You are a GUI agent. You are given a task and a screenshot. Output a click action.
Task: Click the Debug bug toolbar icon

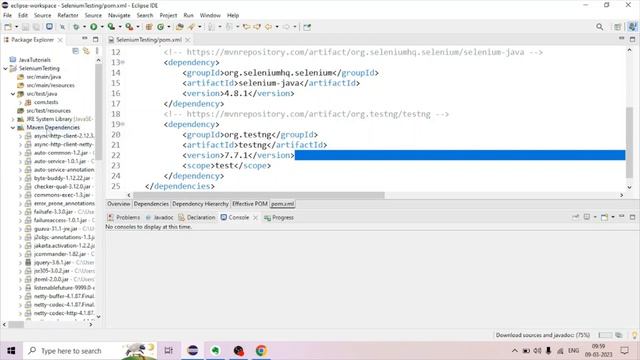(76, 27)
